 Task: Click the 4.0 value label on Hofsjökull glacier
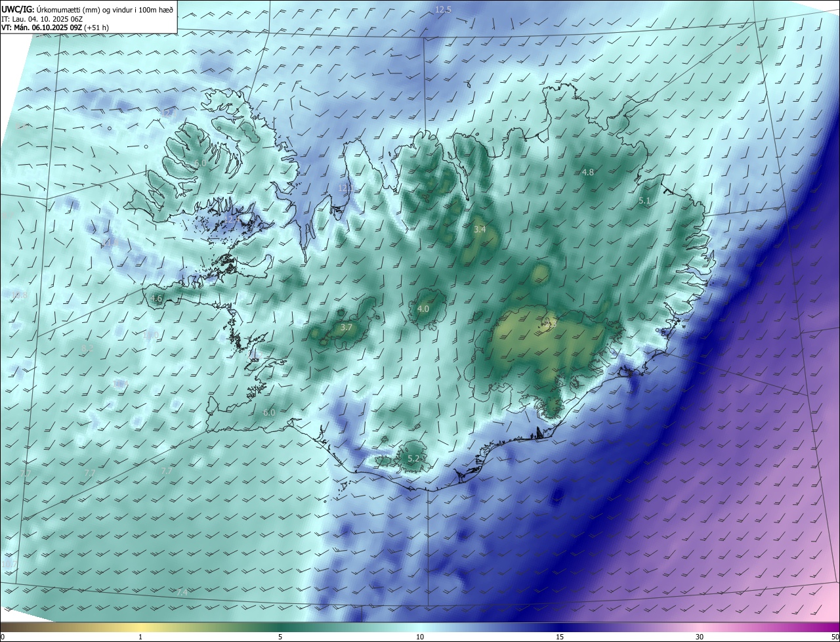[423, 309]
